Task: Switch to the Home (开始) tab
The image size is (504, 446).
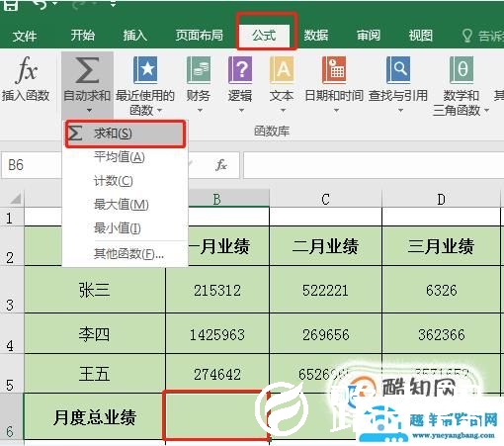Action: click(x=83, y=35)
